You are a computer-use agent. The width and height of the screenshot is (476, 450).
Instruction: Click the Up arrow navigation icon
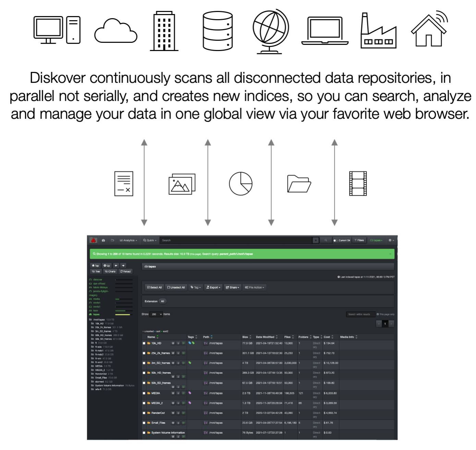point(107,265)
